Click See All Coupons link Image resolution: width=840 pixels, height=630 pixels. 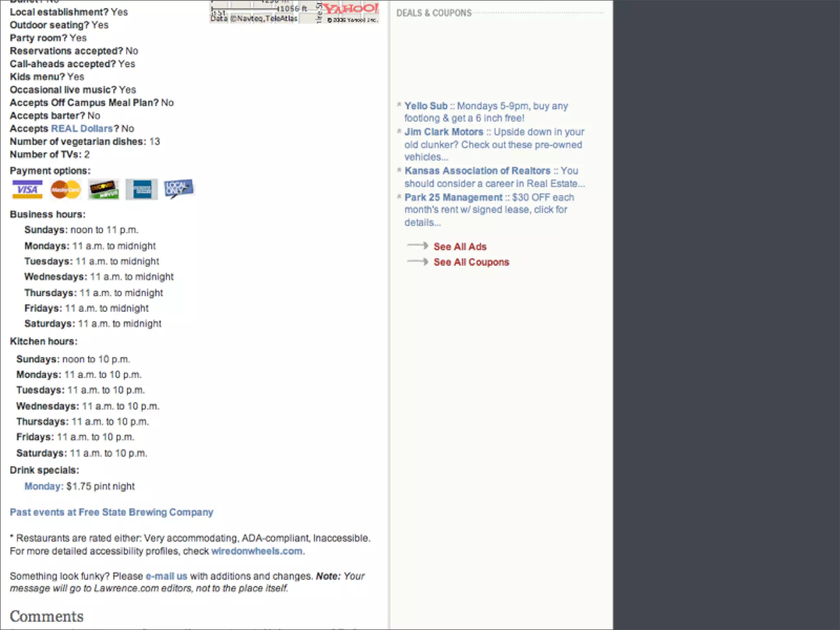pyautogui.click(x=471, y=262)
